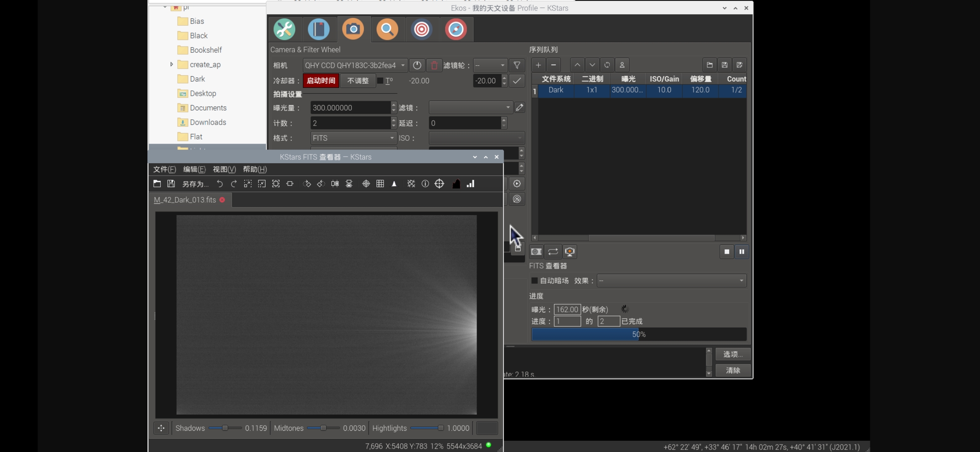This screenshot has height=452, width=980.
Task: Show statistics bar-chart icon
Action: coord(471,184)
